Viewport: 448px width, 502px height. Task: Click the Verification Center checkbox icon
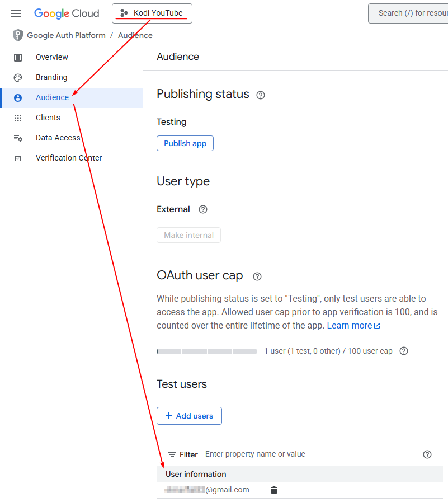point(18,158)
